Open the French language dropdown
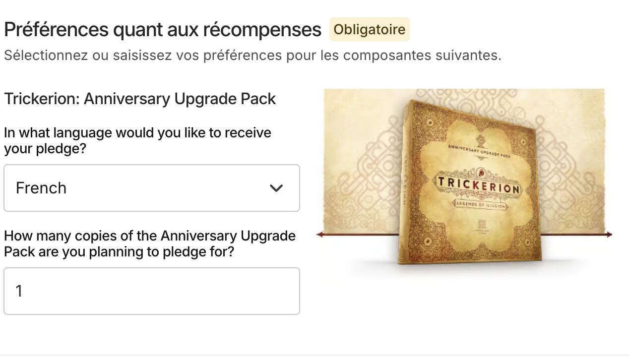The image size is (629, 364). pos(151,188)
